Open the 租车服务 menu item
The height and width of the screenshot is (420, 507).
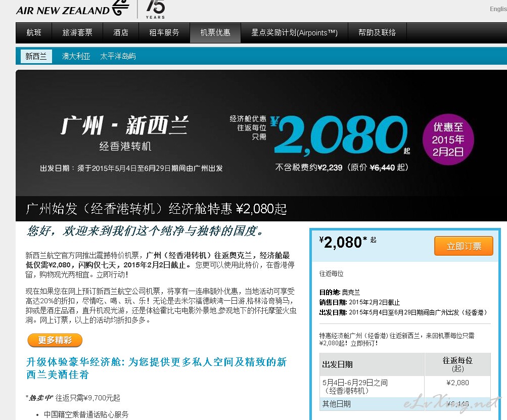click(x=164, y=33)
